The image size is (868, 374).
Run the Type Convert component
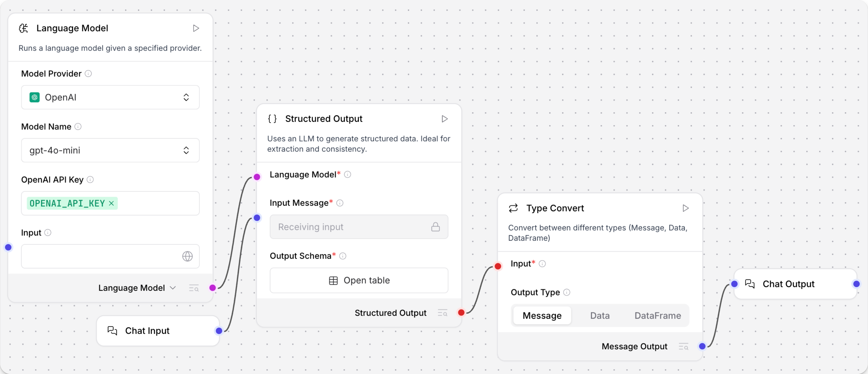[686, 208]
